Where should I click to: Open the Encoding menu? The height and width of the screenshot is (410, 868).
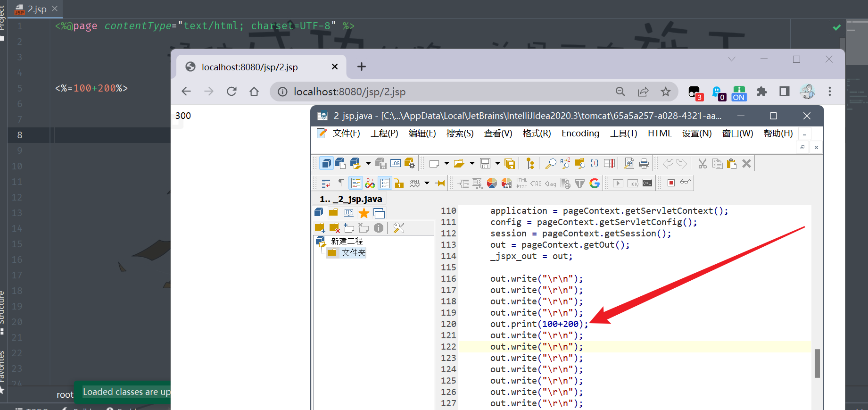click(x=580, y=134)
